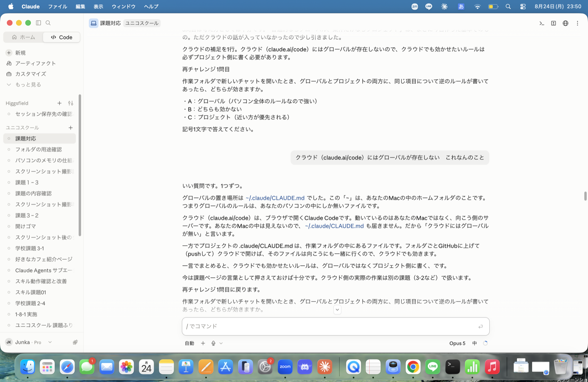Activate microphone voice input
The image size is (588, 382).
213,343
